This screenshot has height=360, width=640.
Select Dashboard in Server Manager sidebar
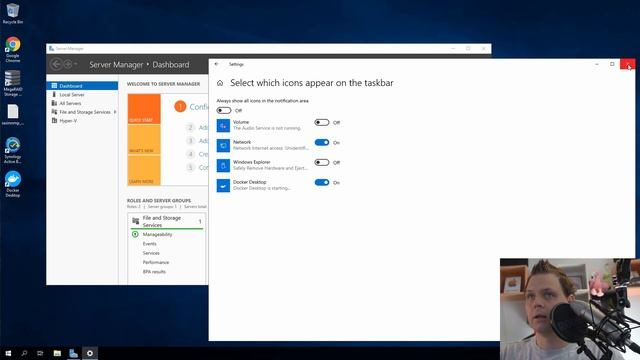tap(82, 86)
